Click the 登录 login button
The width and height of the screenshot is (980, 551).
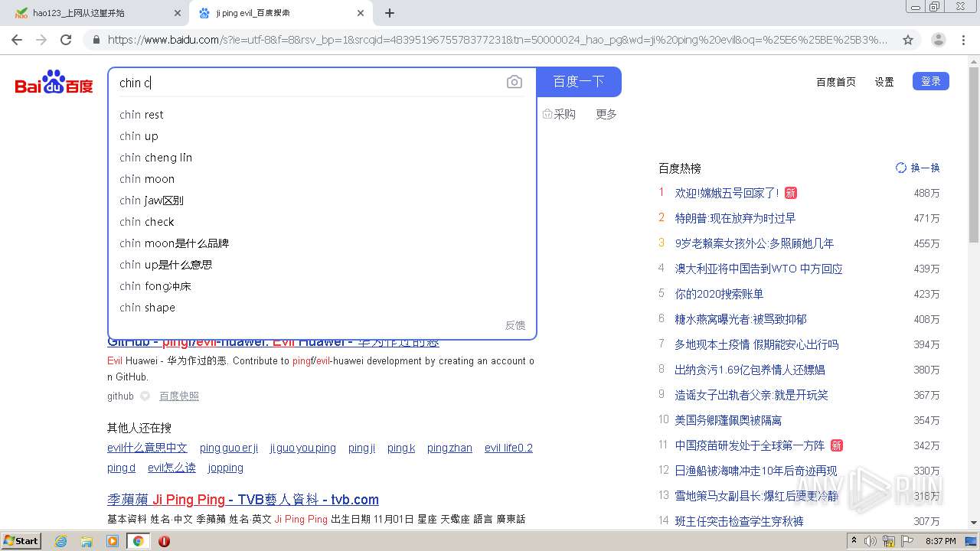(x=931, y=81)
